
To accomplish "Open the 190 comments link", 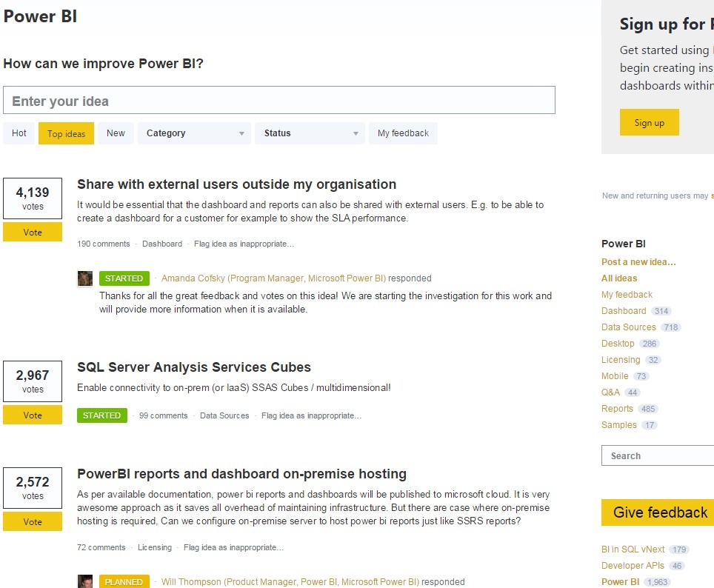I will pyautogui.click(x=104, y=244).
